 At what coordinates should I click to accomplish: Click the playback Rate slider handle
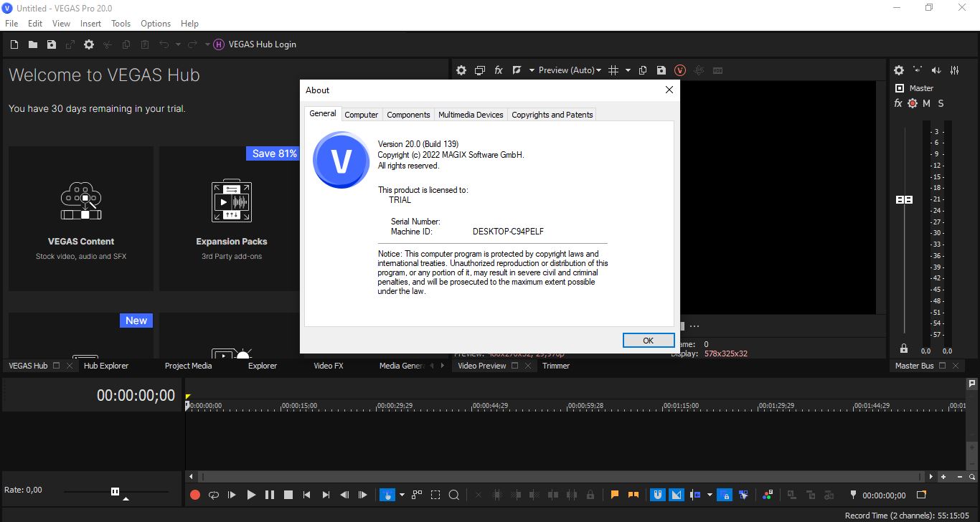(x=115, y=491)
